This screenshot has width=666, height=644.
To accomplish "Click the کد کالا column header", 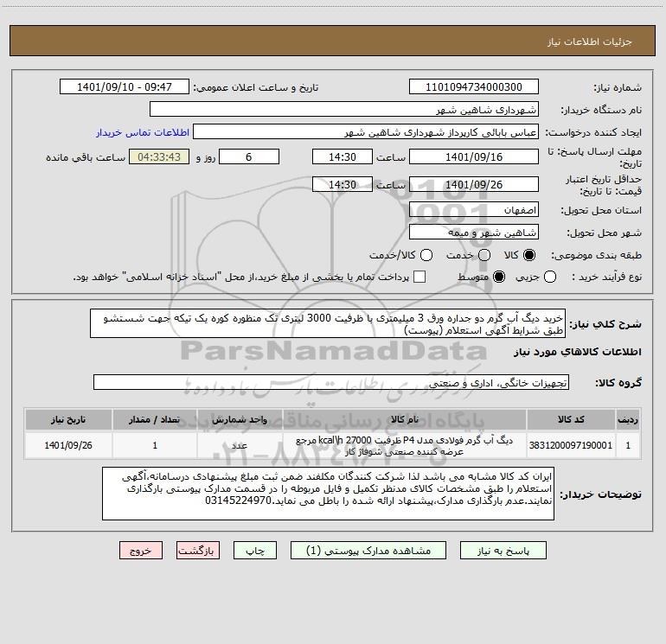I will pyautogui.click(x=571, y=419).
